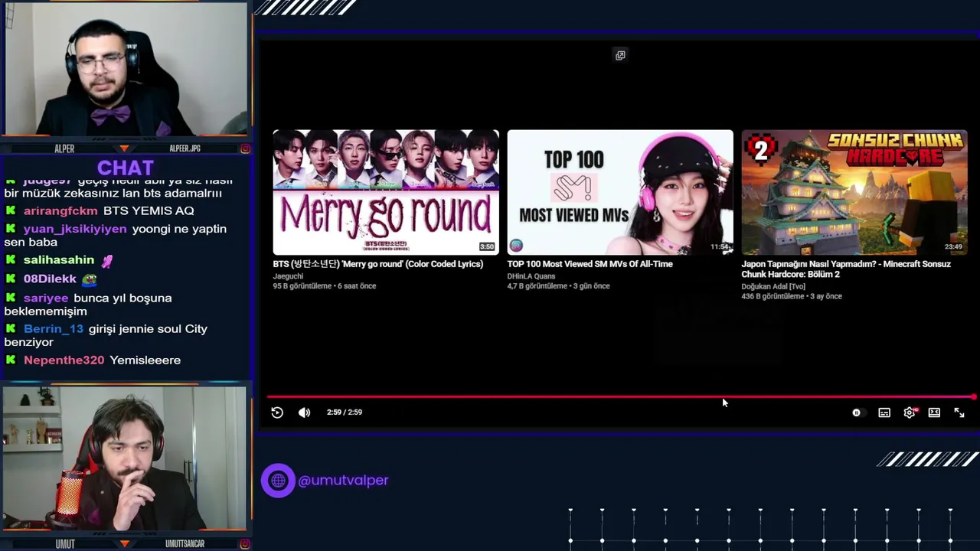980x551 pixels.
Task: Open the Sonsuz Chunk Hardcore Minecraft thumbnail
Action: (854, 192)
